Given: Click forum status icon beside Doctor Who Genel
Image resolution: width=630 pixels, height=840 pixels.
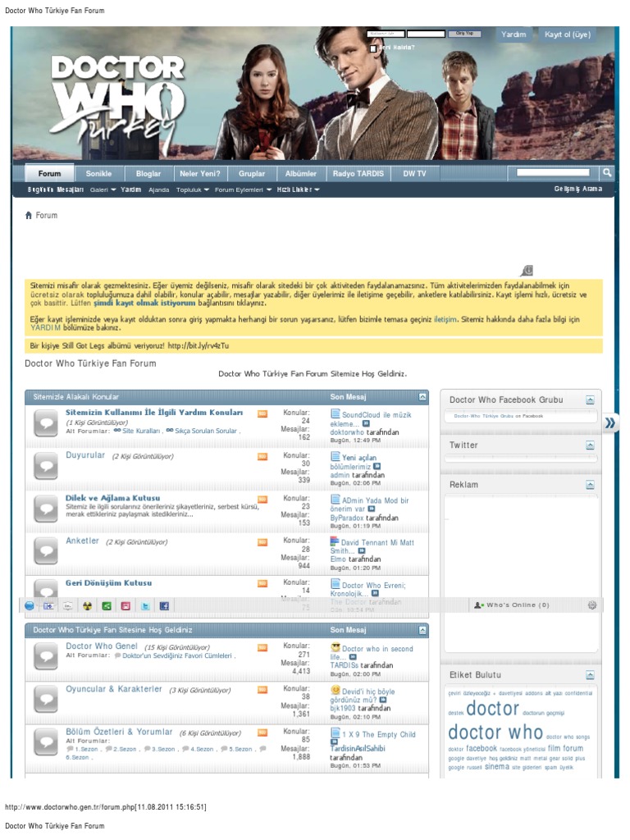Looking at the screenshot, I should click(46, 656).
